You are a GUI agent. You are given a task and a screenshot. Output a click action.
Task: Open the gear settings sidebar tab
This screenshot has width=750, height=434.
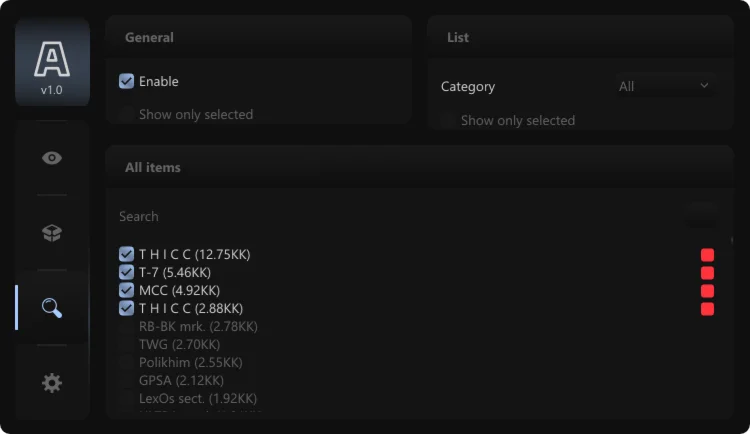pyautogui.click(x=52, y=382)
